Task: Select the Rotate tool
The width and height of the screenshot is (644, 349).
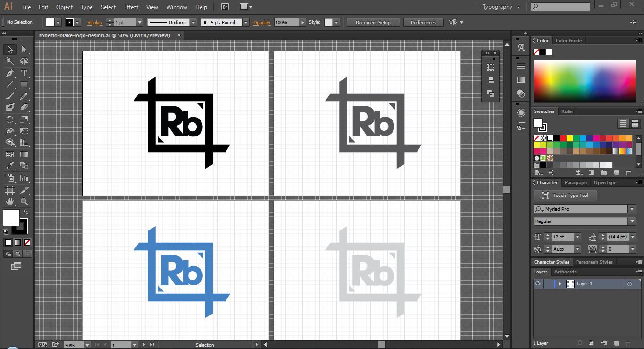Action: (9, 119)
